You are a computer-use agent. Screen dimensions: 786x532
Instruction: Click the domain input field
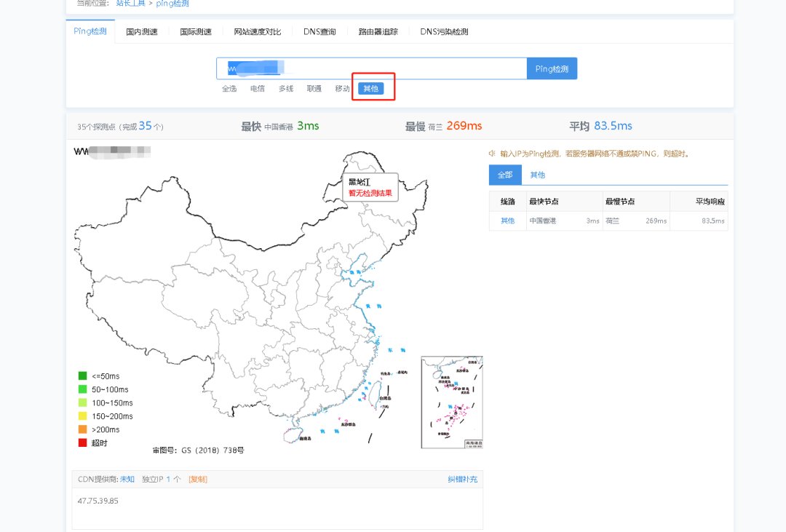[371, 68]
